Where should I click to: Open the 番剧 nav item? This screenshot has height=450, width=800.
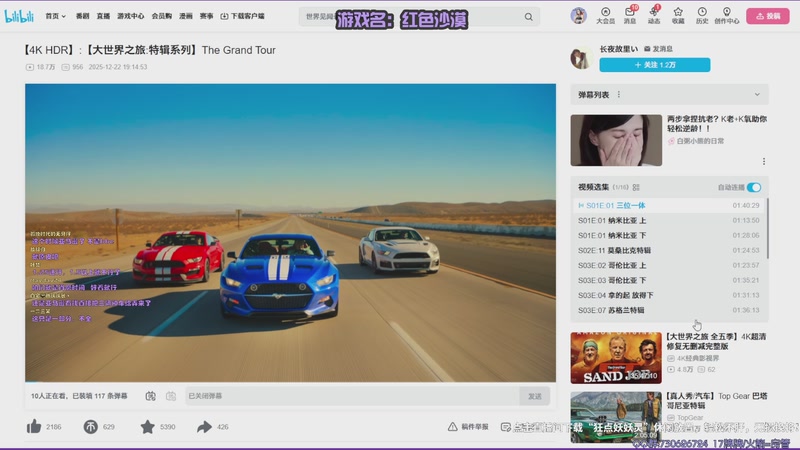tap(83, 16)
